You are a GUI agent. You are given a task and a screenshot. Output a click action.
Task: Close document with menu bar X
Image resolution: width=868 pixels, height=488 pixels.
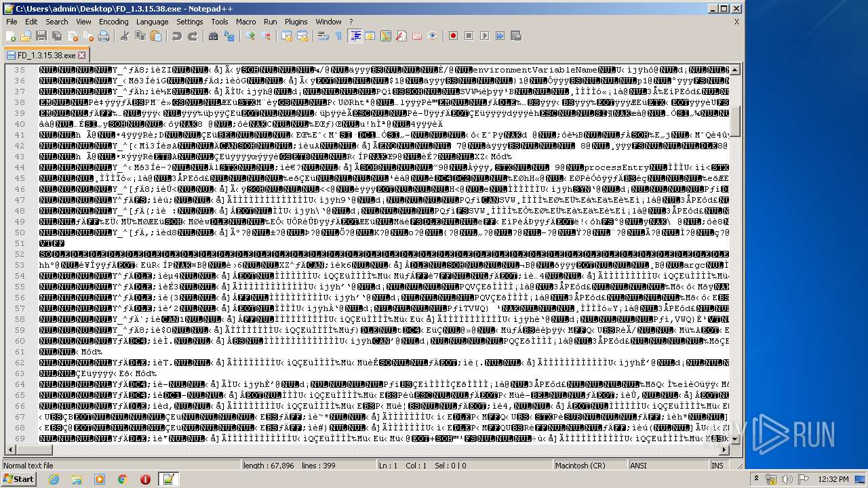[x=736, y=22]
